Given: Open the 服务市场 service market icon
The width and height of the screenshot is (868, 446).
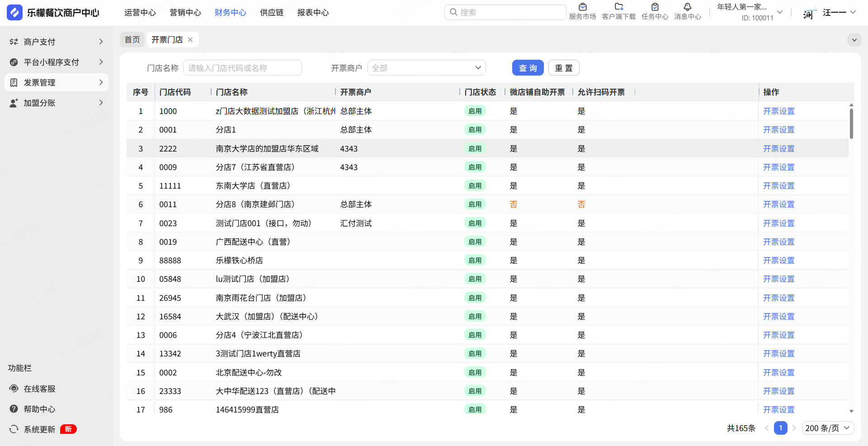Looking at the screenshot, I should [x=582, y=7].
